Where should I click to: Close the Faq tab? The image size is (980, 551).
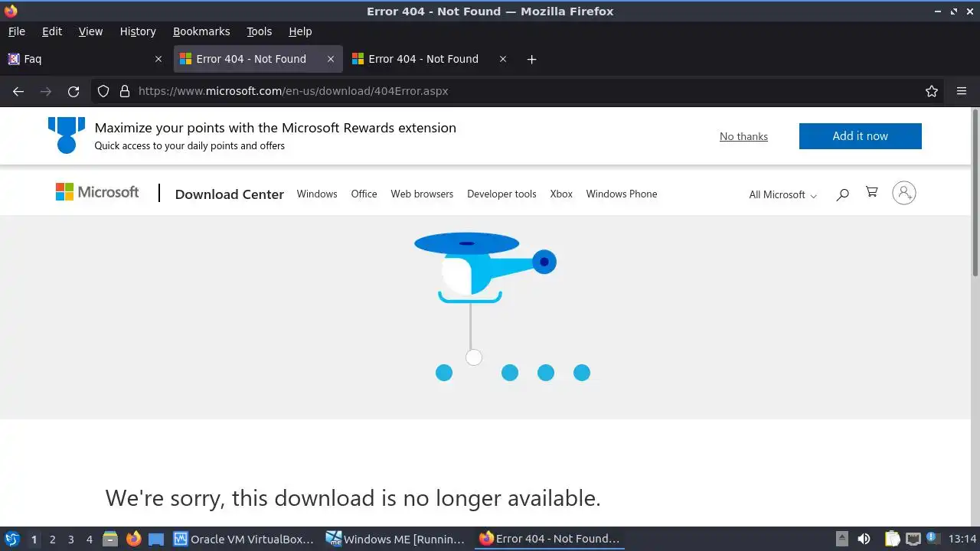(x=158, y=59)
